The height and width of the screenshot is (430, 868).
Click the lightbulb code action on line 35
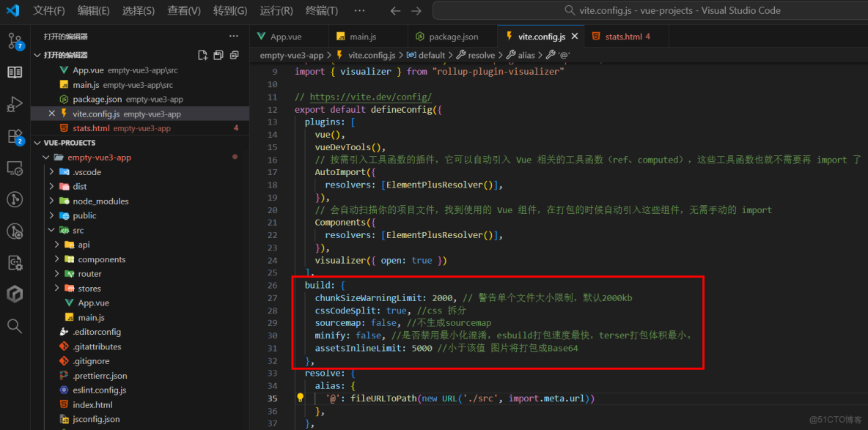[300, 397]
